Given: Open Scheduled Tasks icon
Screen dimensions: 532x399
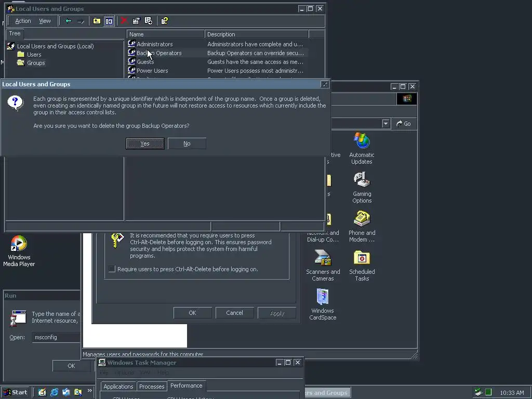Looking at the screenshot, I should (x=362, y=265).
